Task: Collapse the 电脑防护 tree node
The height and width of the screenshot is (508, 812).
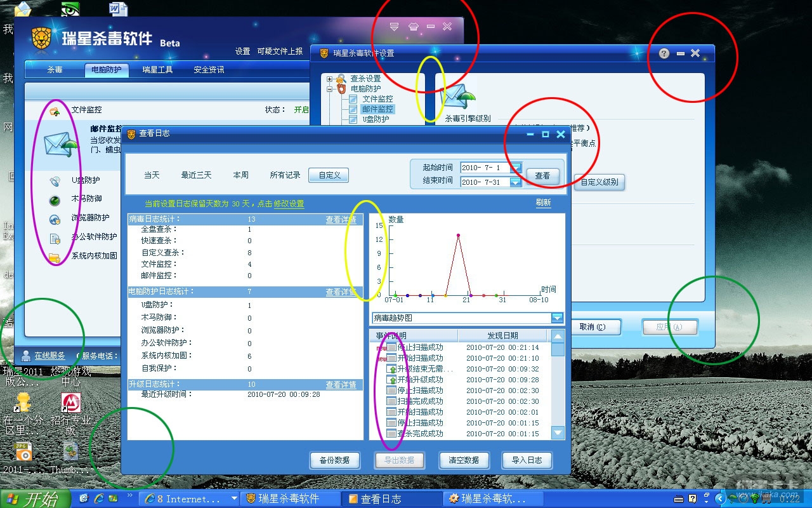Action: 330,90
